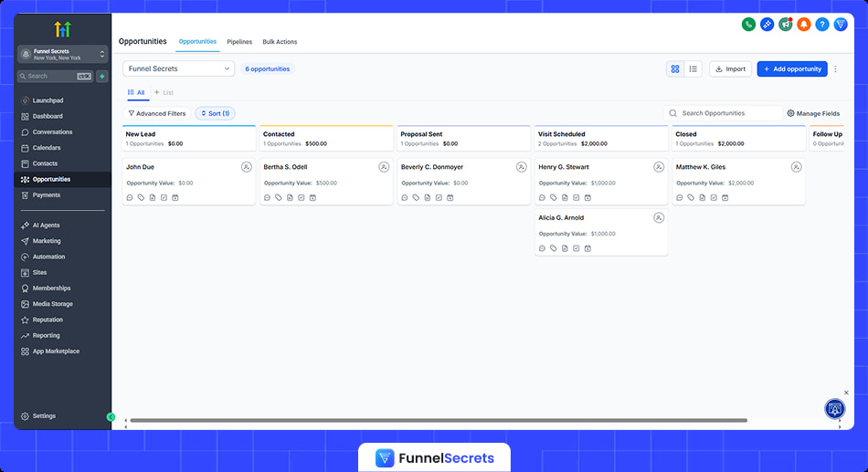The width and height of the screenshot is (868, 472).
Task: Open conversation icon on John Due card
Action: click(x=130, y=197)
